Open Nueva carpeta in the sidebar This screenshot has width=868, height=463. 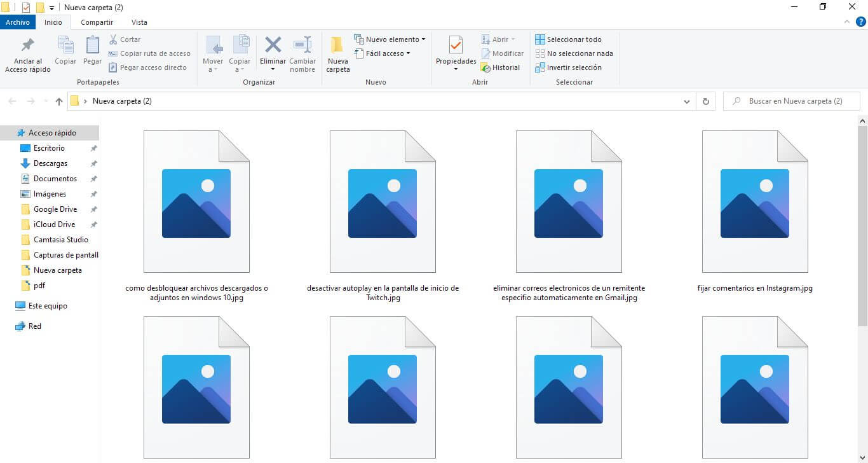[x=57, y=270]
